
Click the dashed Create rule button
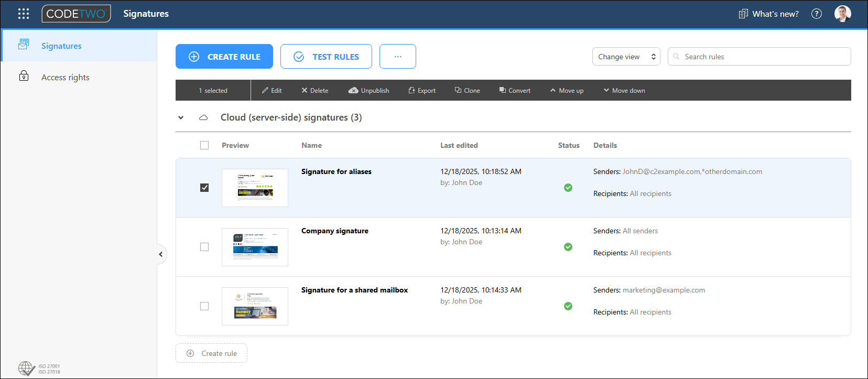click(211, 353)
